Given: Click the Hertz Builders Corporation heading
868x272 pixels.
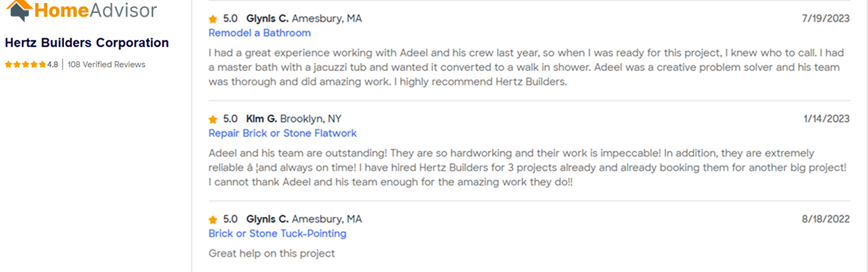Looking at the screenshot, I should 87,43.
